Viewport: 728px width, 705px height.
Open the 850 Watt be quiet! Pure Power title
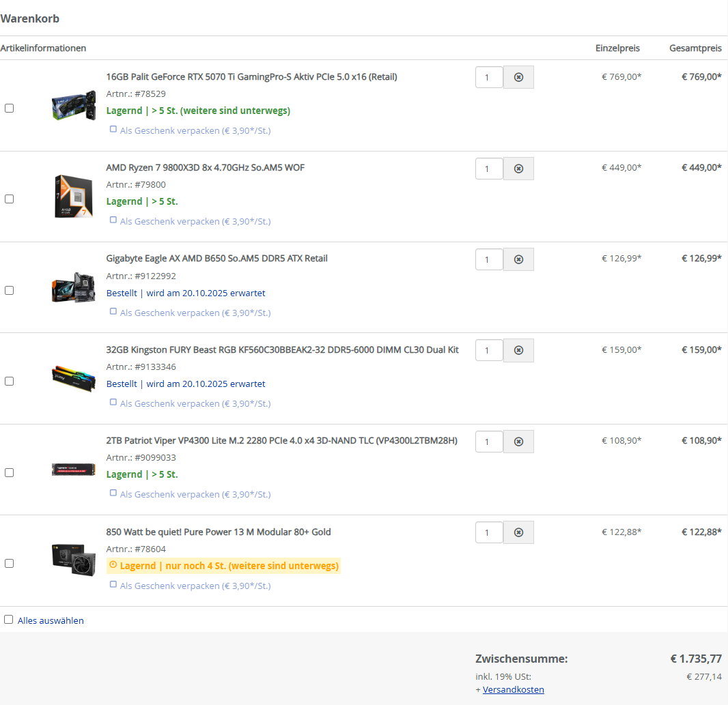point(219,532)
